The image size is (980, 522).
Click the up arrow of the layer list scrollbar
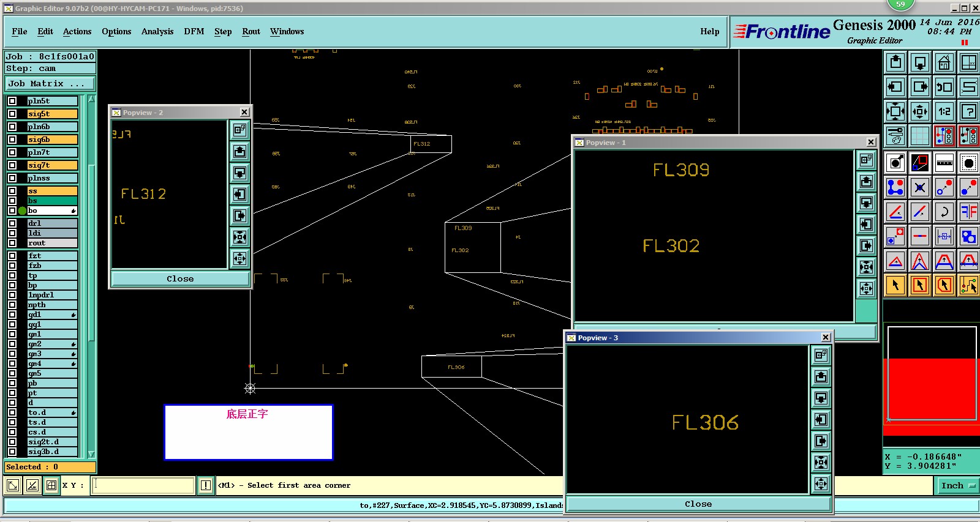click(91, 99)
